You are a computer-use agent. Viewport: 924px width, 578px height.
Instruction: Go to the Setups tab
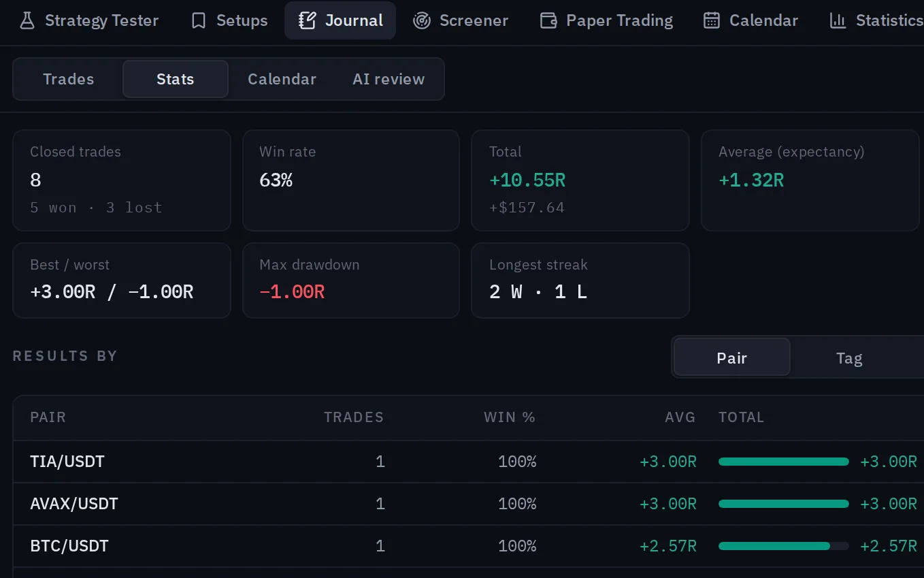229,20
